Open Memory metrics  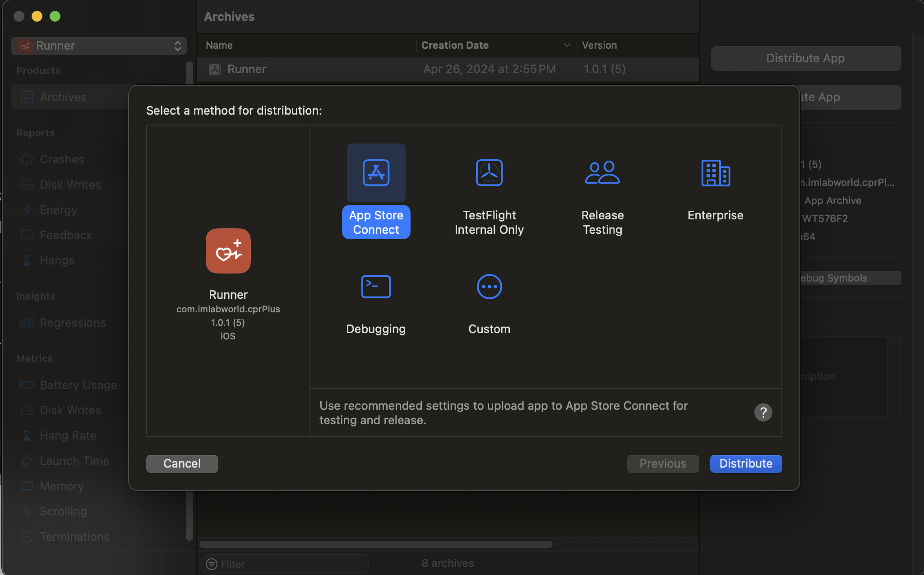click(62, 486)
